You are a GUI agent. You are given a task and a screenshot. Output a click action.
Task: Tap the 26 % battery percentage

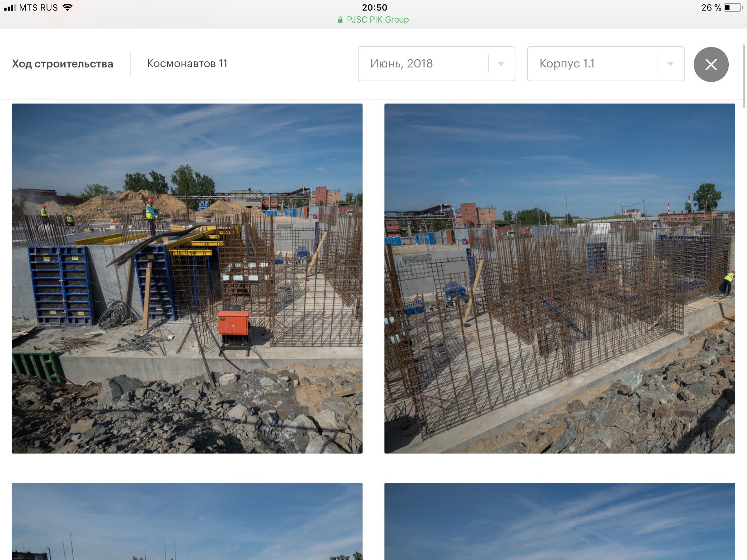(711, 7)
